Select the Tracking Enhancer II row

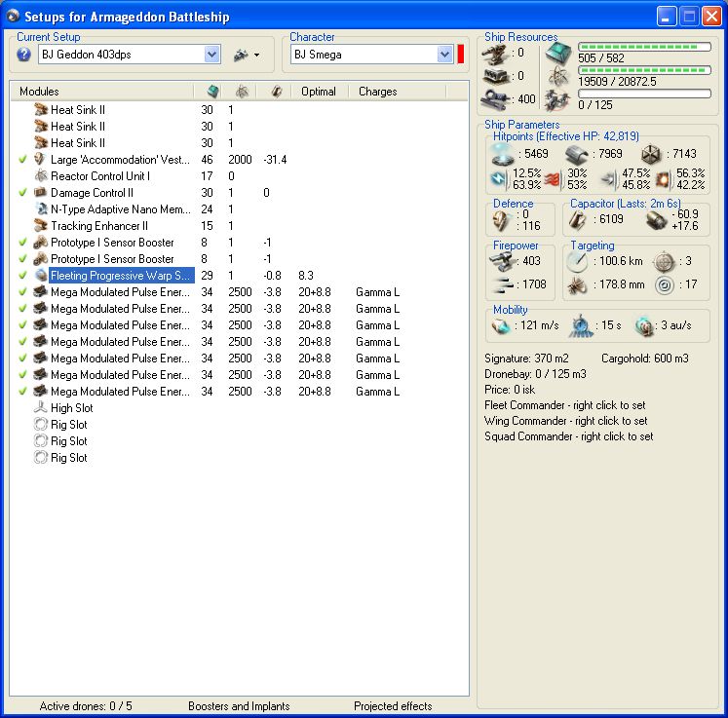click(x=239, y=226)
